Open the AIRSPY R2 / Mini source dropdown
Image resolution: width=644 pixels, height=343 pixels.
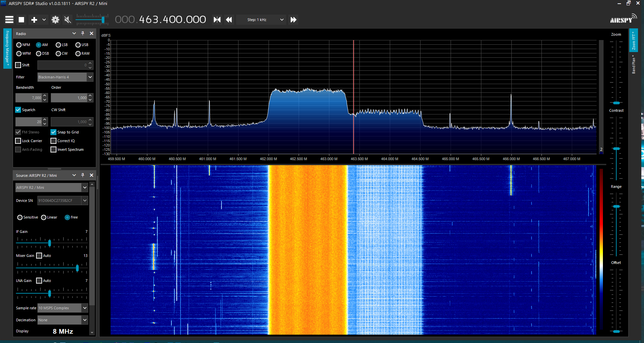tap(51, 188)
